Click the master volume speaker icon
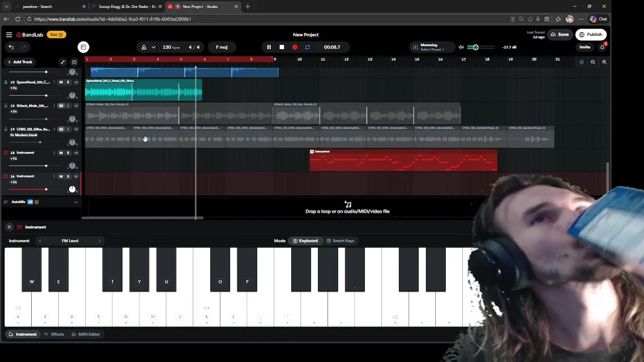 (461, 47)
